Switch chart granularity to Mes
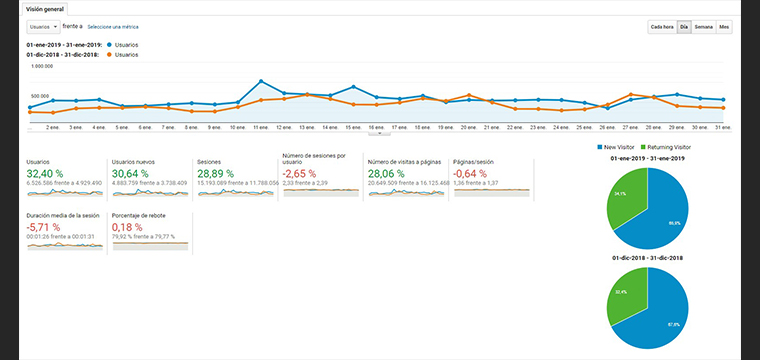The width and height of the screenshot is (760, 360). click(x=724, y=27)
